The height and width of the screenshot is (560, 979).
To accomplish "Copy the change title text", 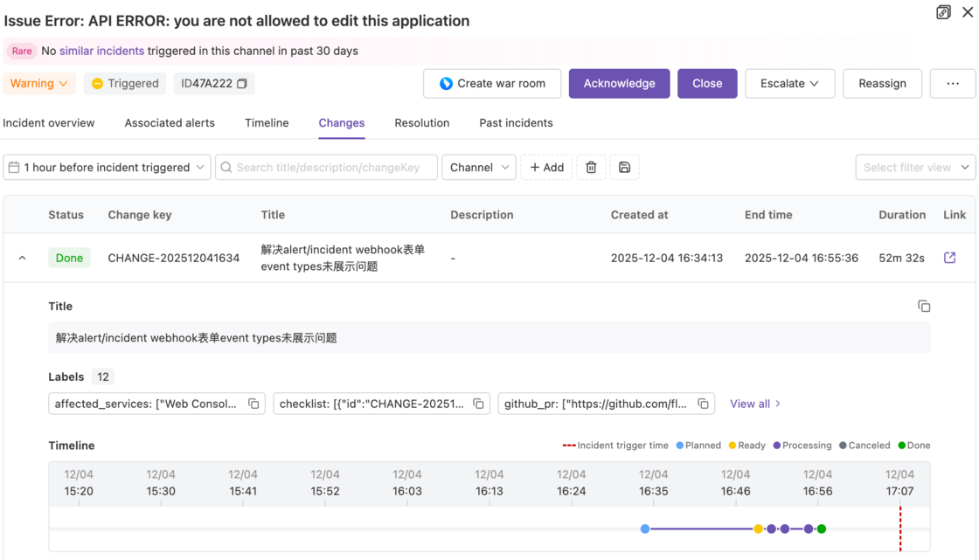I will pos(924,306).
